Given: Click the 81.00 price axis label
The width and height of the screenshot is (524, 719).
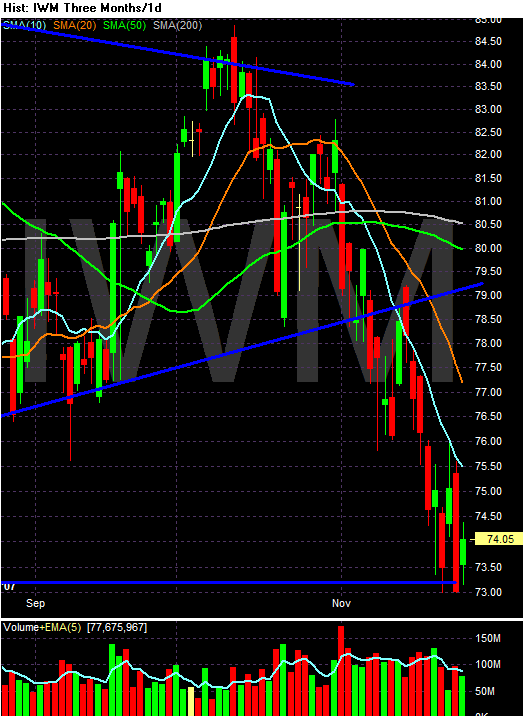Looking at the screenshot, I should (x=488, y=201).
